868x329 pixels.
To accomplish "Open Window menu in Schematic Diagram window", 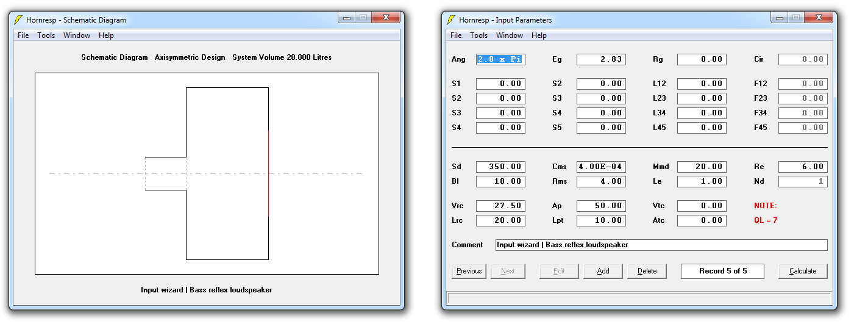I will 77,35.
